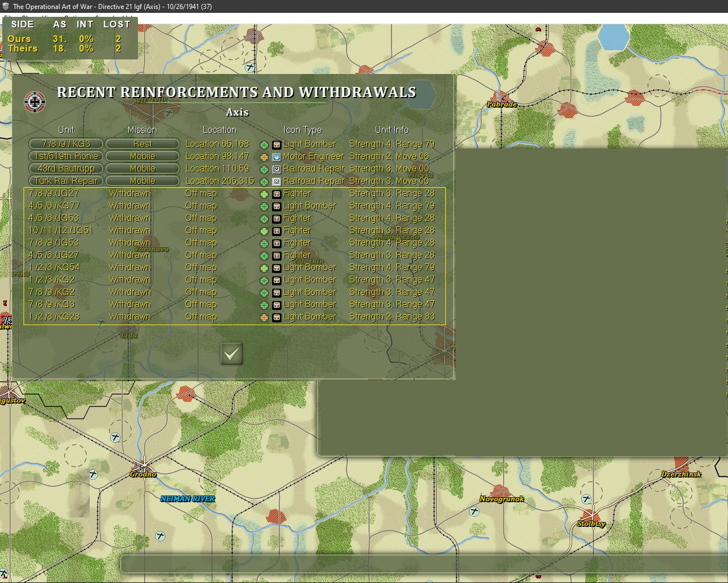
Task: Click the Unit column header
Action: pos(66,130)
